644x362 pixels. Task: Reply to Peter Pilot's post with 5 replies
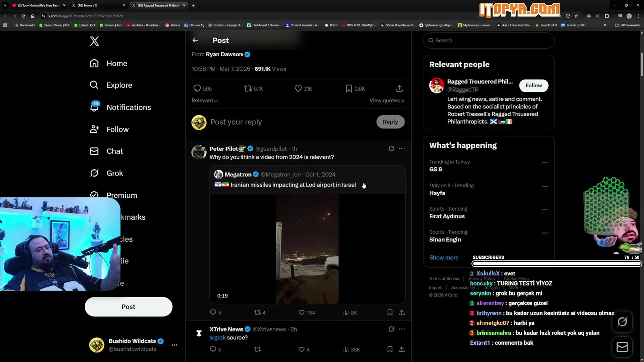215,312
